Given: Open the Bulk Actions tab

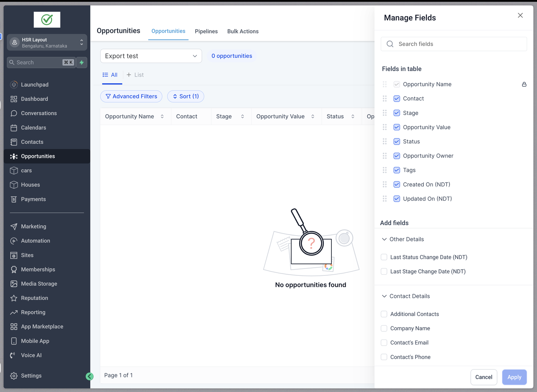Looking at the screenshot, I should point(243,31).
